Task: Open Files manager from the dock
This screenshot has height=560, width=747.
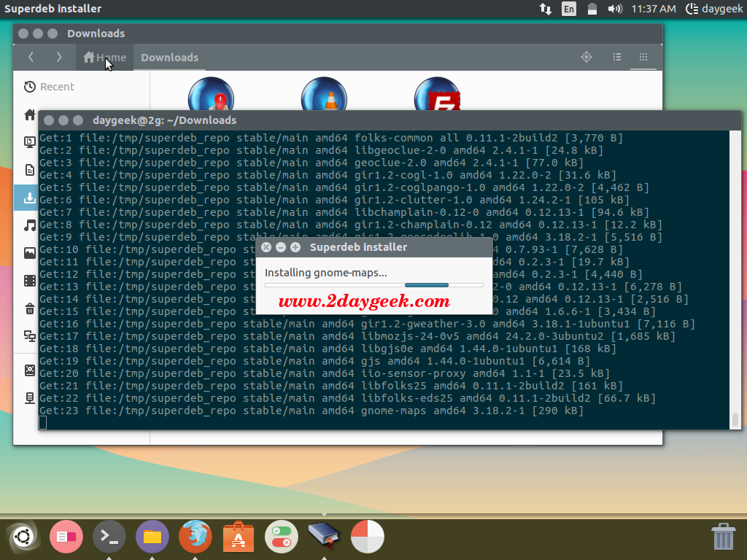Action: (x=152, y=537)
